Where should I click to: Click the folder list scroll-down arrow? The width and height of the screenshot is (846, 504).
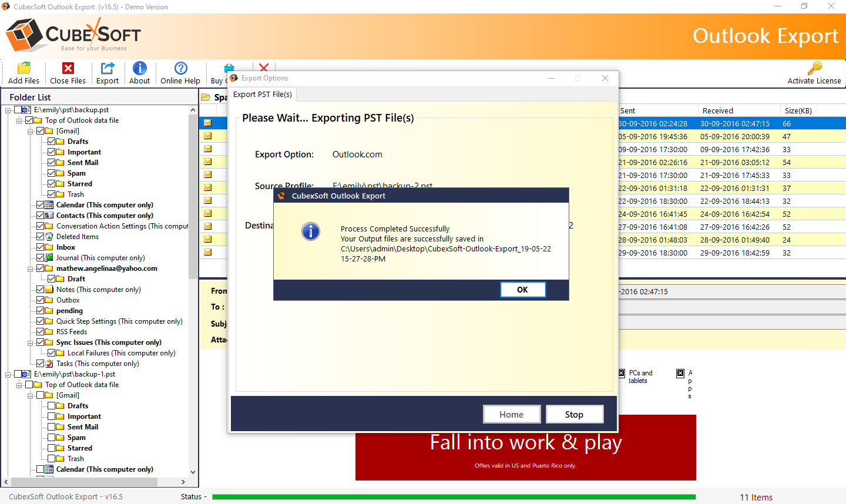click(193, 472)
